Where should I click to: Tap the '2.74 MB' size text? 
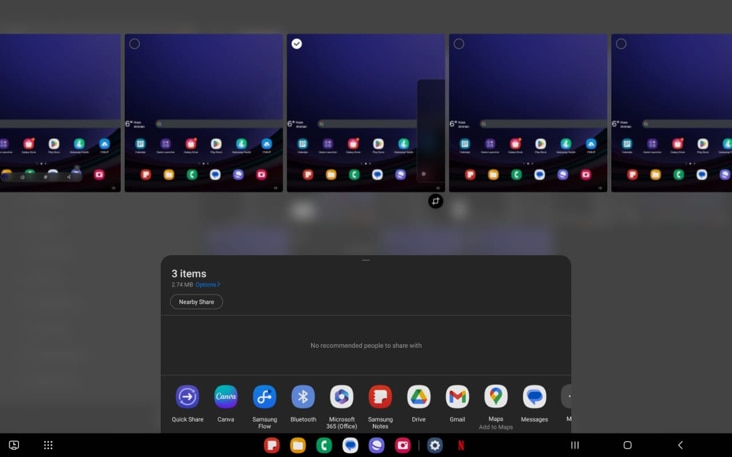coord(182,285)
